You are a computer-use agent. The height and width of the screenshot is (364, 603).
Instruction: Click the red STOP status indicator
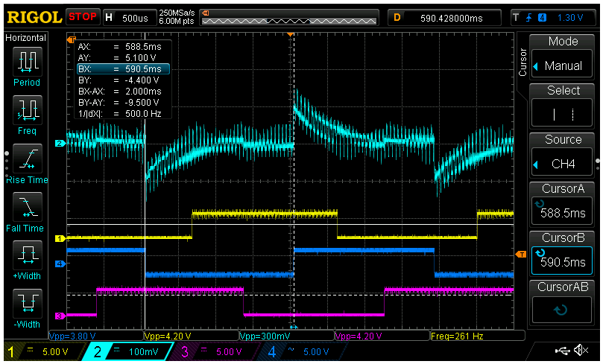coord(83,17)
